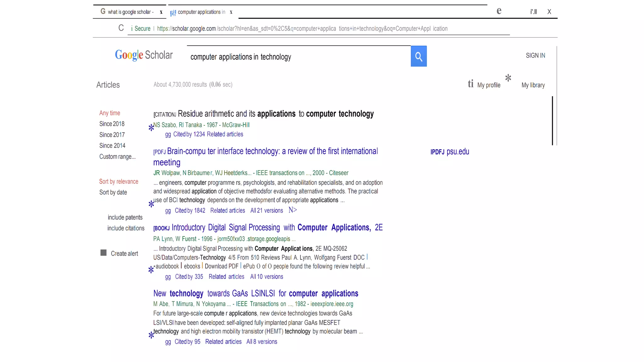This screenshot has width=644, height=362.
Task: Open 'Cited by 1234' link
Action: [x=189, y=134]
